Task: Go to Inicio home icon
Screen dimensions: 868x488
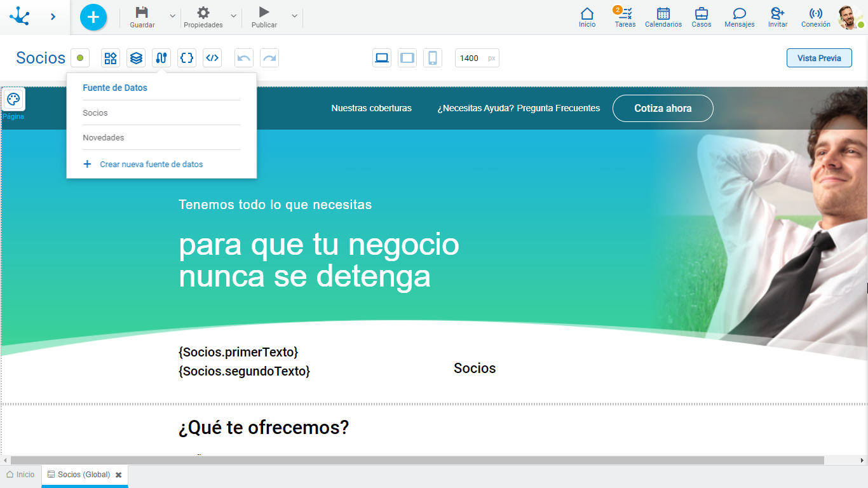Action: point(587,13)
